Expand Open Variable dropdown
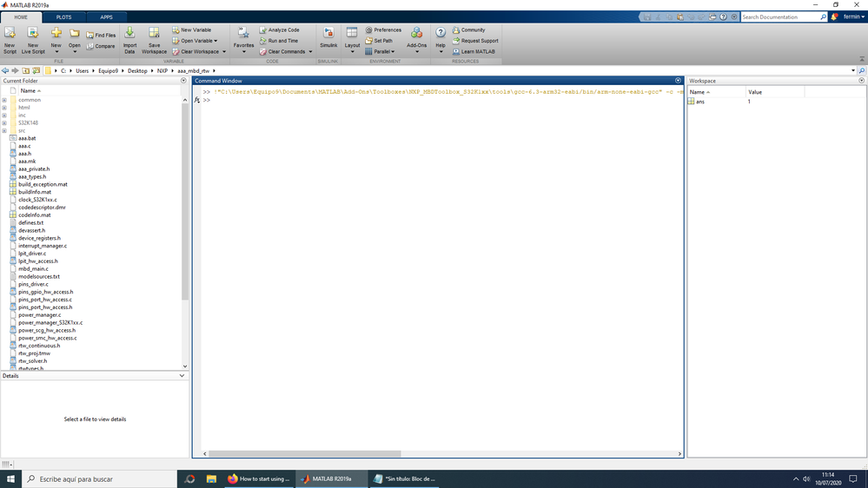 [x=215, y=41]
